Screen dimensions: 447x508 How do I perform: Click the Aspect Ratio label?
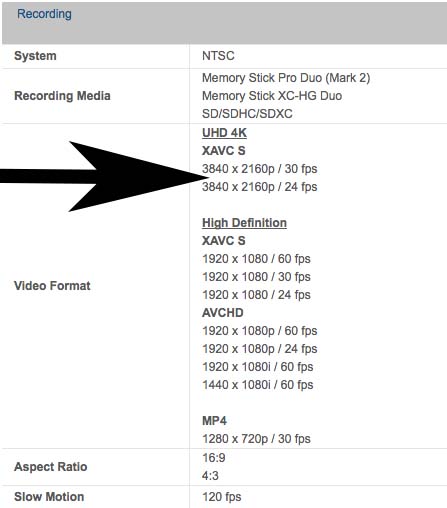(51, 467)
